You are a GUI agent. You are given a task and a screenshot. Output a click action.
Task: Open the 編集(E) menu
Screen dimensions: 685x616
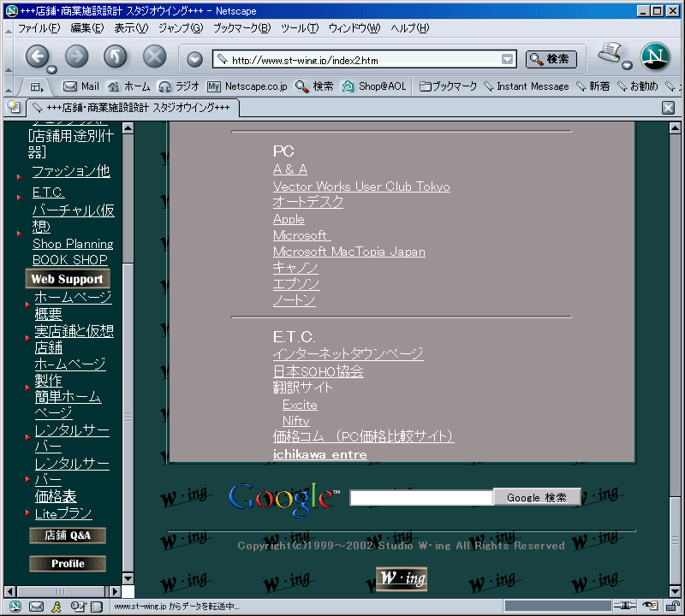pyautogui.click(x=87, y=28)
